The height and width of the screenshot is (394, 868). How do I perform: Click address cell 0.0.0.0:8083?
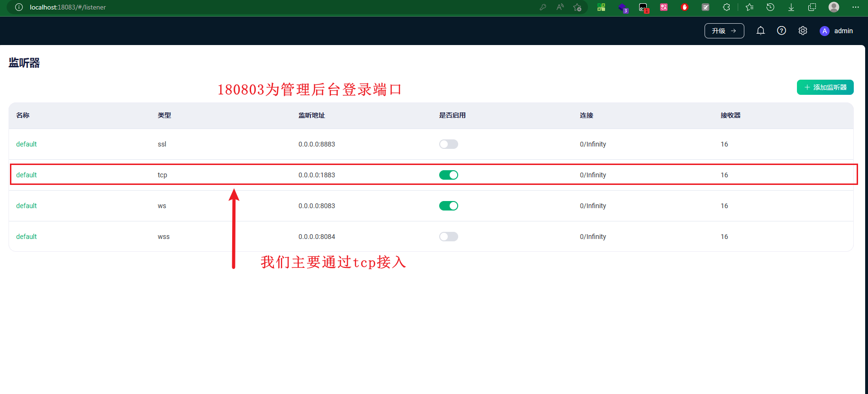pyautogui.click(x=316, y=206)
